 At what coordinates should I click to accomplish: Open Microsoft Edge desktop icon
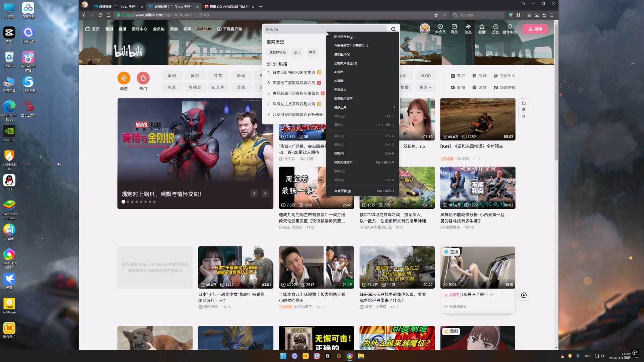click(x=9, y=110)
